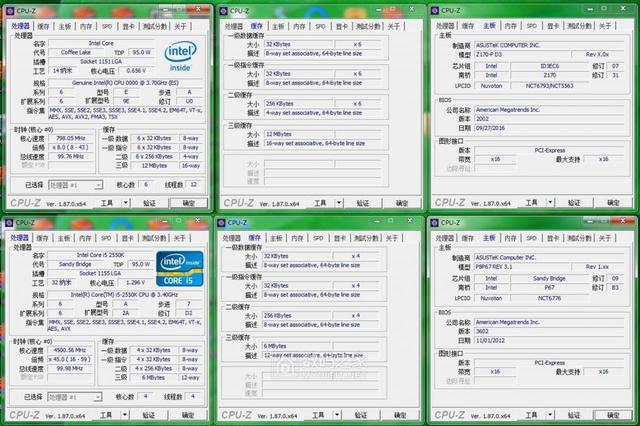
Task: Select 主板 tab in i5 2550K window
Action: point(64,238)
